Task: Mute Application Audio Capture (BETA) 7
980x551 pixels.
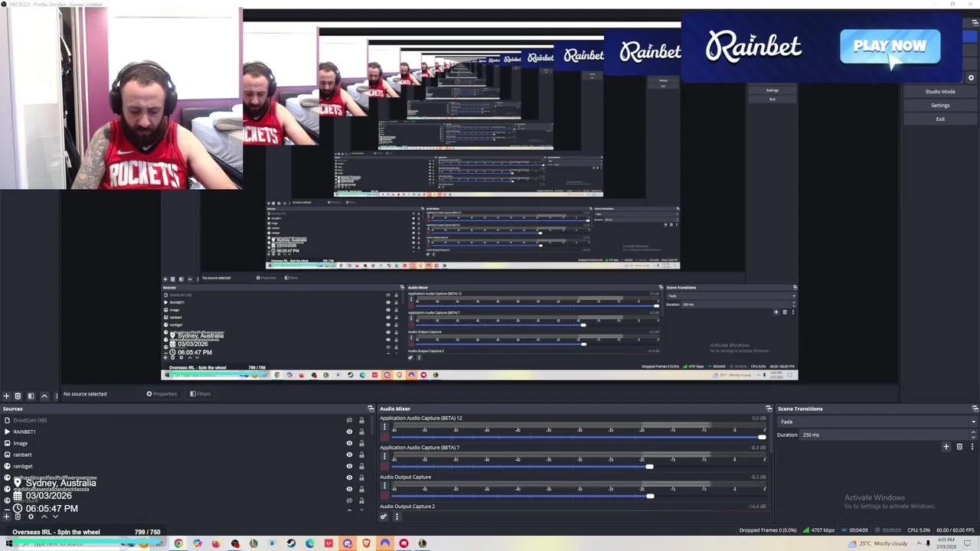Action: (x=384, y=466)
